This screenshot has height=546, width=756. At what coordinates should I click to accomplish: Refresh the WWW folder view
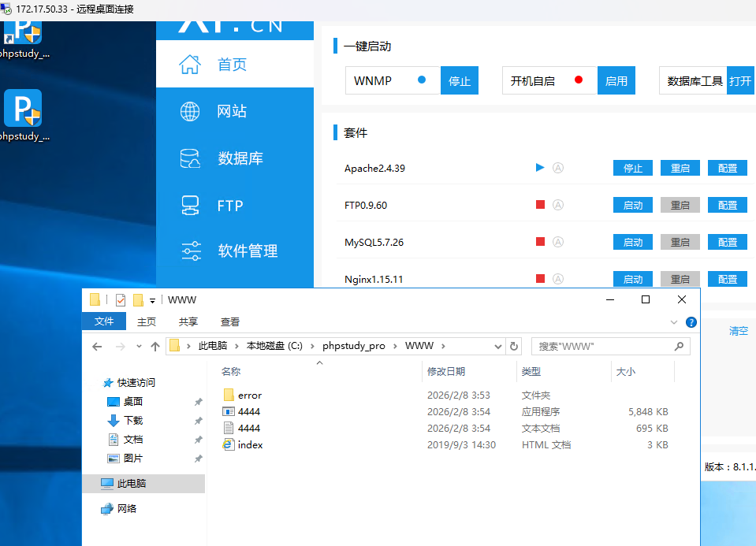514,347
